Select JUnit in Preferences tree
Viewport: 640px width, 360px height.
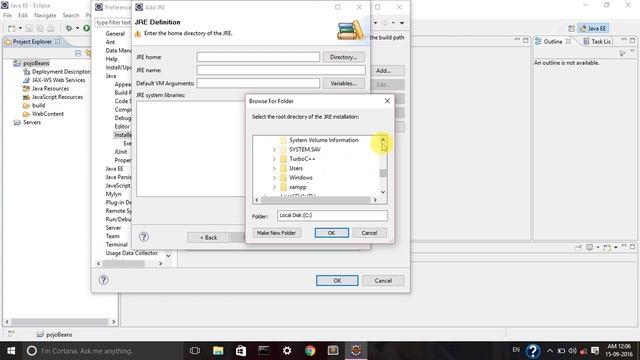(121, 152)
